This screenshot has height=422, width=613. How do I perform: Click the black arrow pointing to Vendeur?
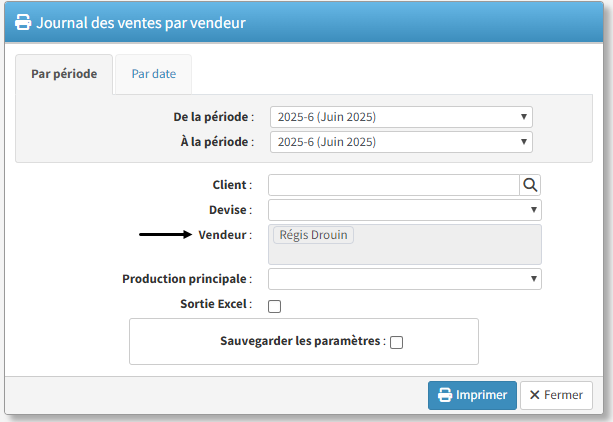tap(164, 235)
